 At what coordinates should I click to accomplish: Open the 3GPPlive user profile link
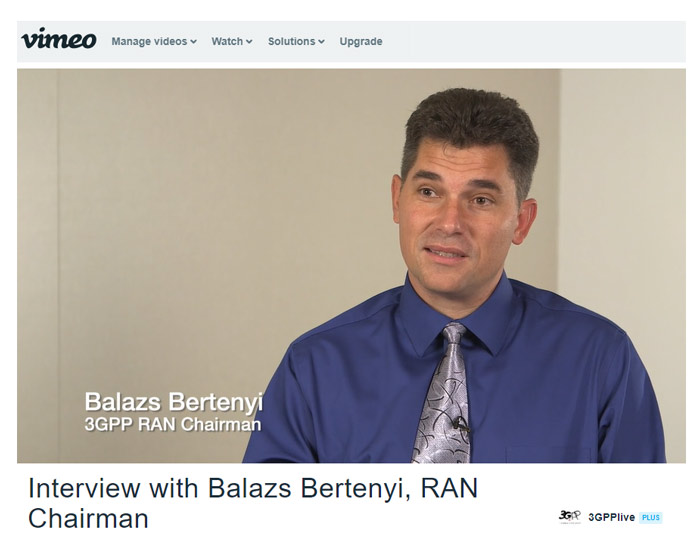pos(611,517)
